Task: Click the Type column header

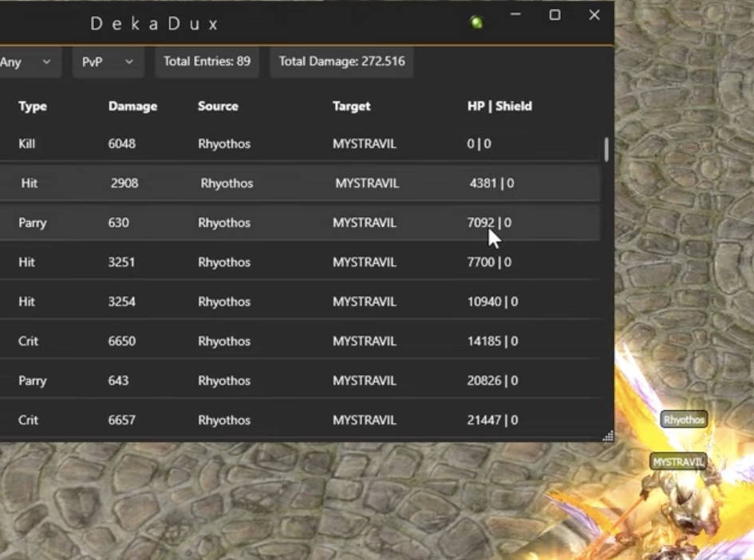Action: click(33, 106)
